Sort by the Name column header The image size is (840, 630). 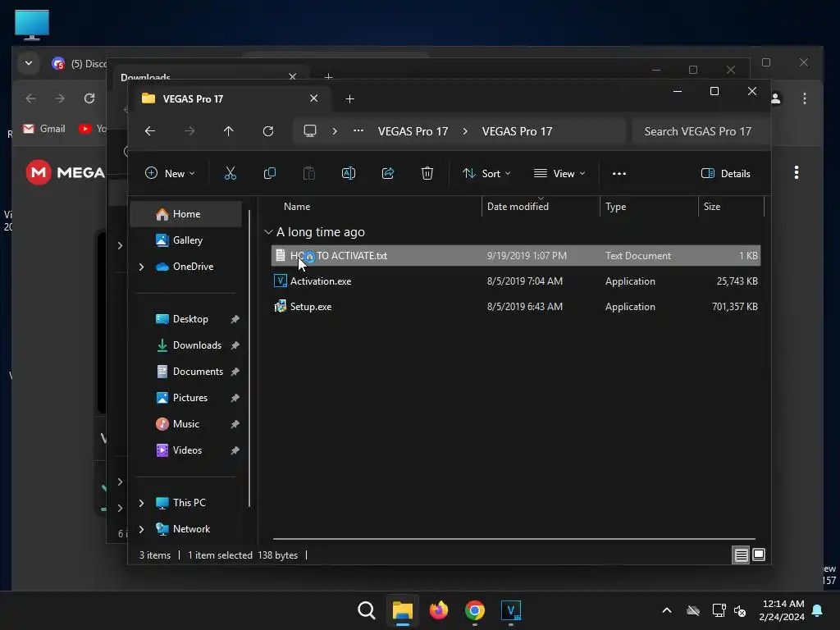click(297, 207)
